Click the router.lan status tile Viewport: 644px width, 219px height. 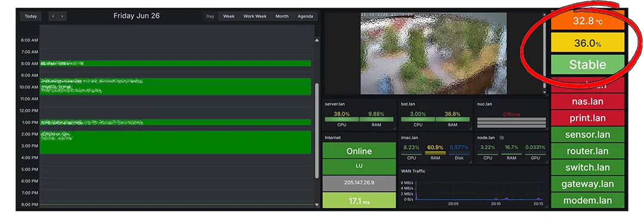587,151
